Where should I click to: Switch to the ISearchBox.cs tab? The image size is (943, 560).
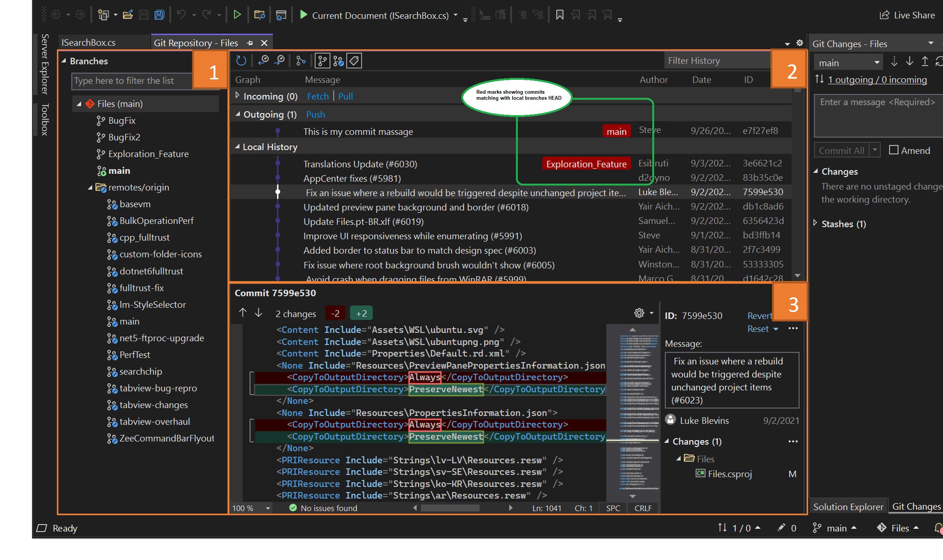[89, 43]
